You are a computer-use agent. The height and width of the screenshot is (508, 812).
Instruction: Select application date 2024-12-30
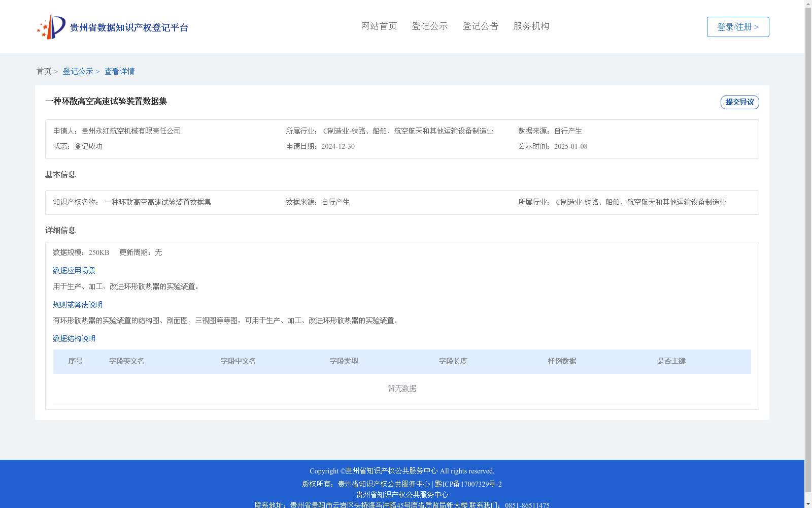pyautogui.click(x=338, y=146)
